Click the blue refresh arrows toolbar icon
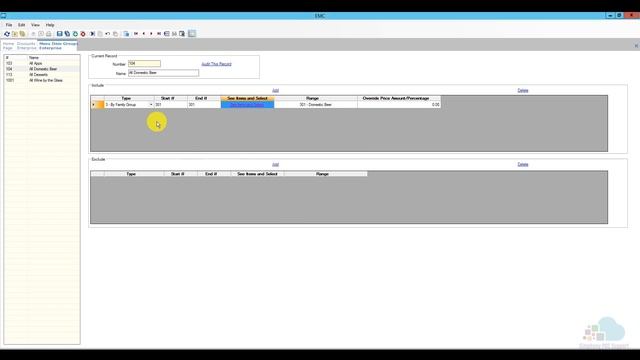Viewport: 640px width, 360px height. [7, 34]
